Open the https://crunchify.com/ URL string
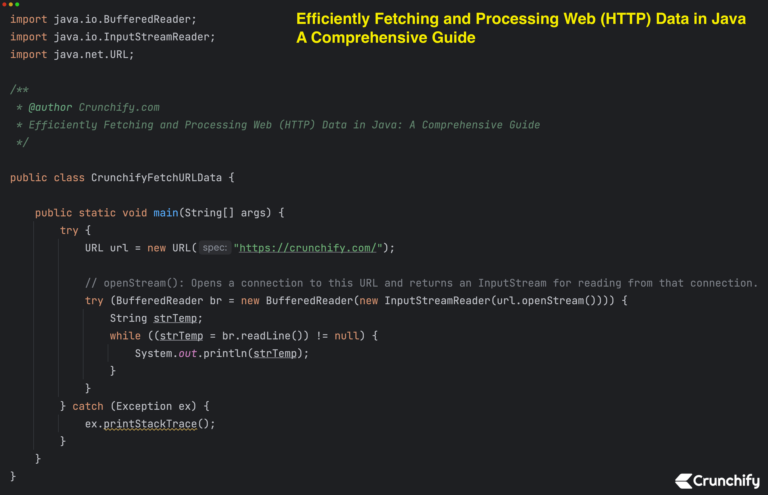 (x=312, y=248)
